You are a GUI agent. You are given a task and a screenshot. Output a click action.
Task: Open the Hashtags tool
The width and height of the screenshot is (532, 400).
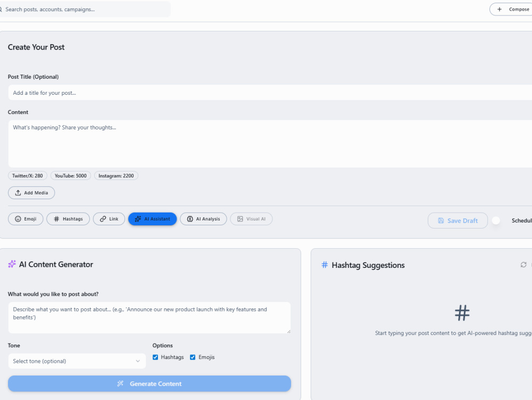point(68,219)
